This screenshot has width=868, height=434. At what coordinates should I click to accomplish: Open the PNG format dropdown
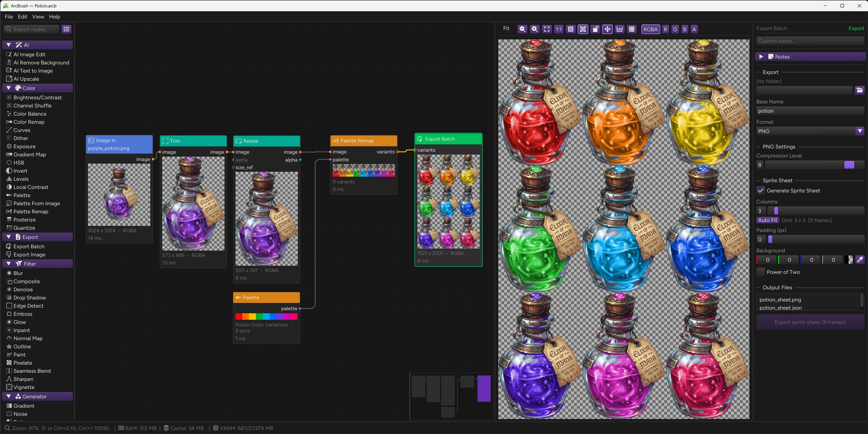(860, 131)
